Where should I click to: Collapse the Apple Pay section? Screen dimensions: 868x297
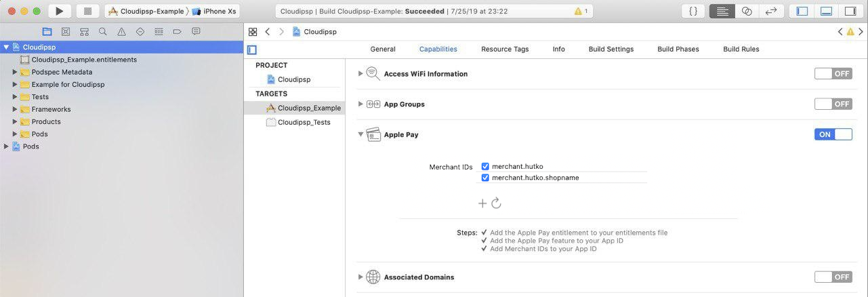tap(360, 134)
